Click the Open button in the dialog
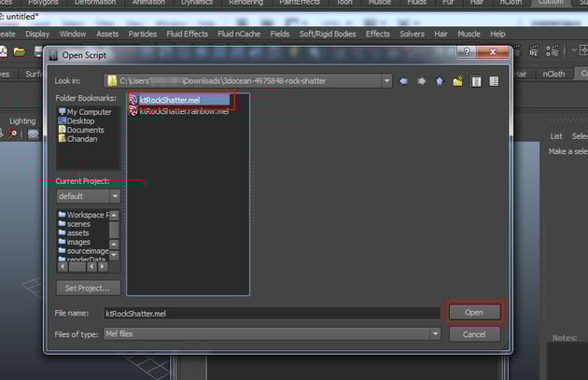 pos(474,312)
